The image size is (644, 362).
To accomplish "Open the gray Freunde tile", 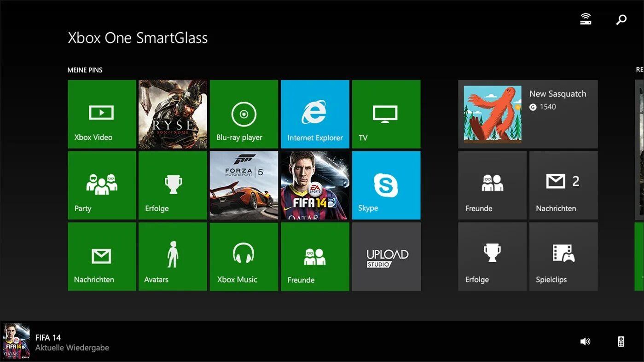I will [492, 185].
